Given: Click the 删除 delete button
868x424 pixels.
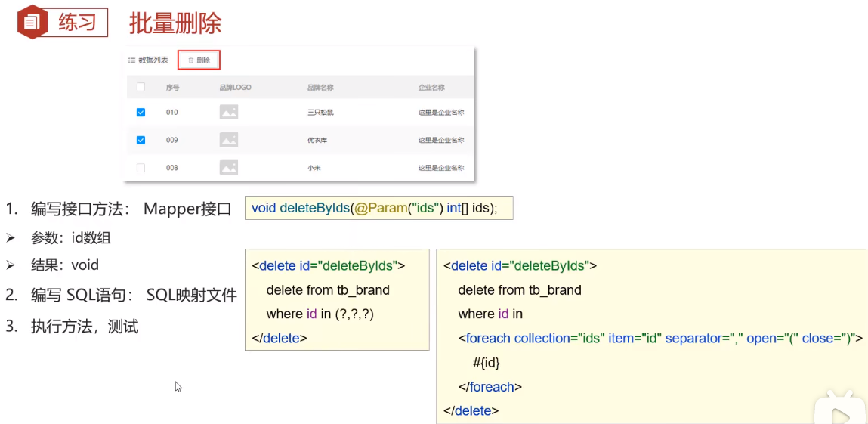Looking at the screenshot, I should (x=199, y=60).
